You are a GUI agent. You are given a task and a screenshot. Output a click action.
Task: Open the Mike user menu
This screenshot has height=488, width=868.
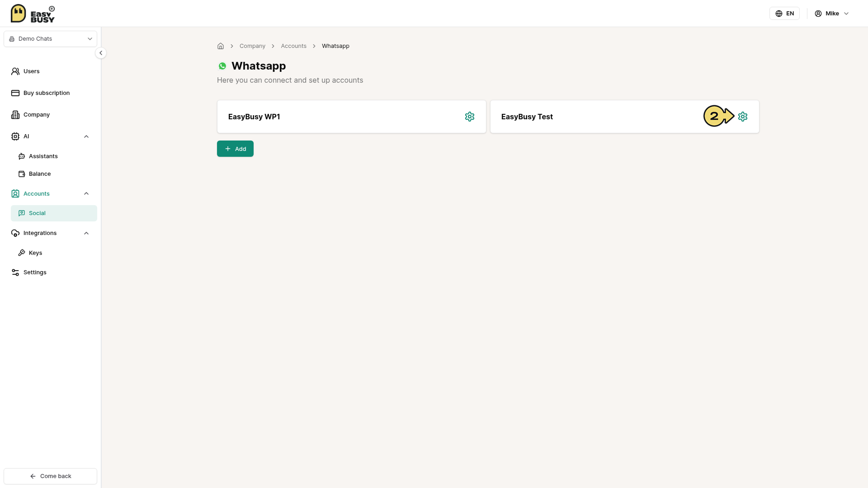[832, 14]
